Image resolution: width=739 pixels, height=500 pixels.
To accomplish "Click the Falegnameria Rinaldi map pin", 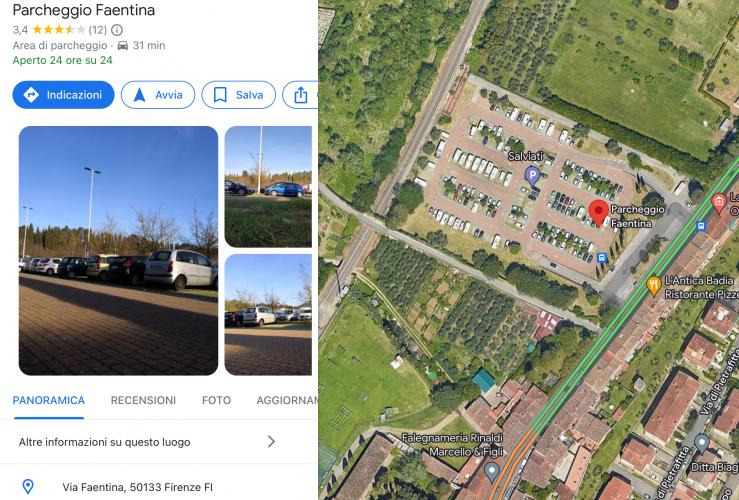I will pos(492,472).
